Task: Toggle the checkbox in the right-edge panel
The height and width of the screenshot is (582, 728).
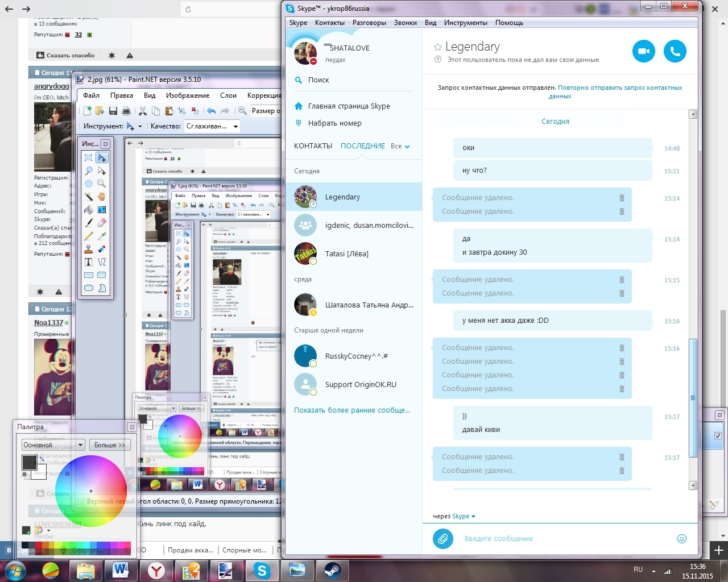Action: (x=718, y=435)
